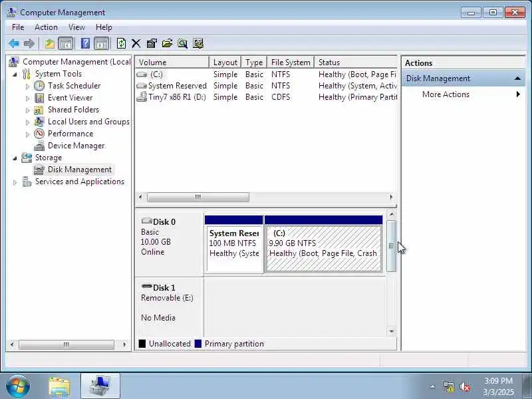Click the disk view vertical scrollbar thumb
532x399 pixels.
[x=391, y=246]
